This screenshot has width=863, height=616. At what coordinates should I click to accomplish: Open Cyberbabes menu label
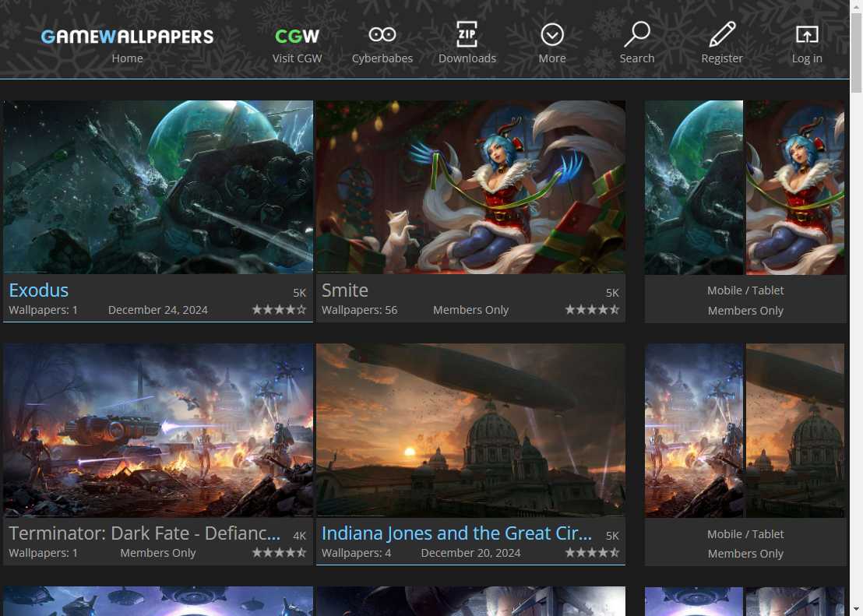click(382, 58)
